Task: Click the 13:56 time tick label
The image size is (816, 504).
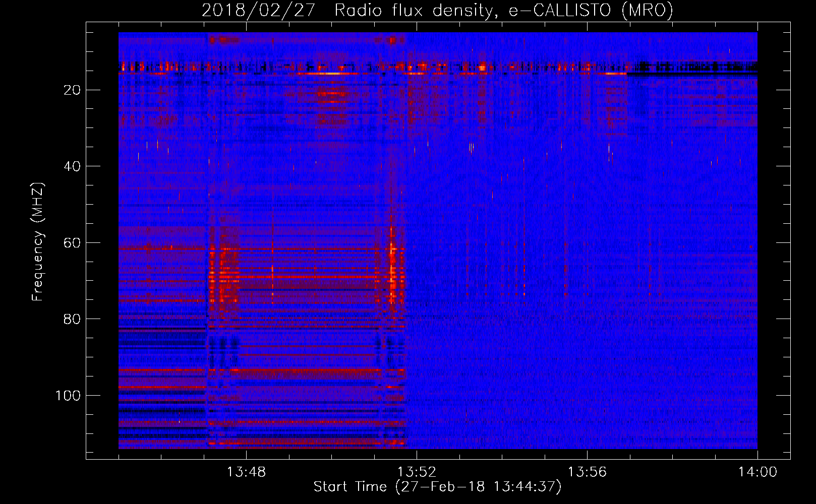Action: [x=587, y=472]
